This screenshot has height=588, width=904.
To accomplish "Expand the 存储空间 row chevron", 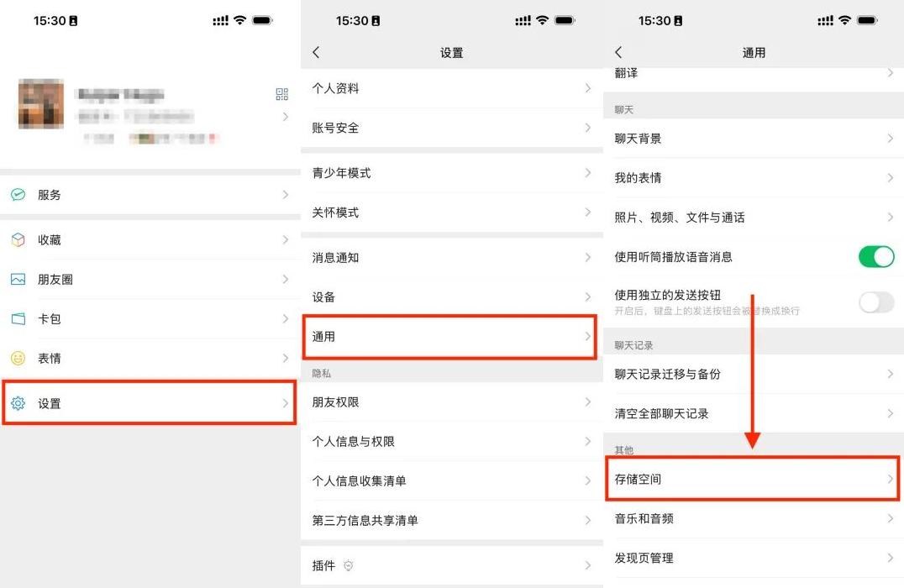I will pyautogui.click(x=891, y=479).
